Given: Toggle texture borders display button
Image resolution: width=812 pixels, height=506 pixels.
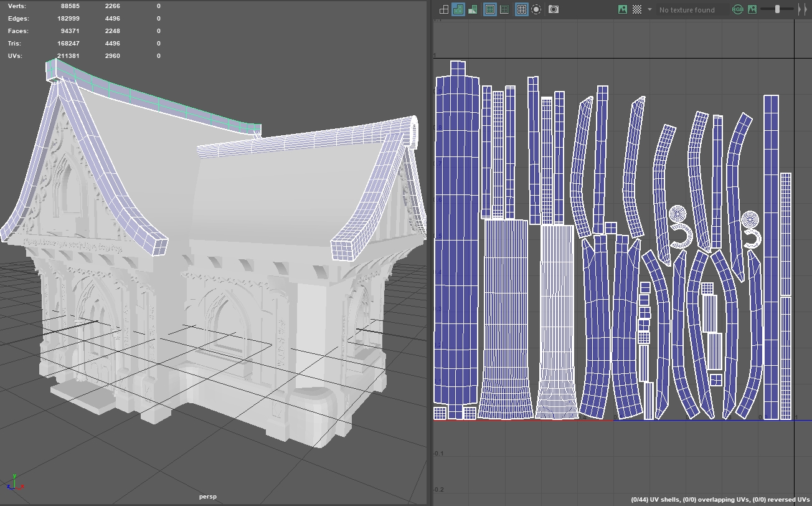Looking at the screenshot, I should point(490,9).
